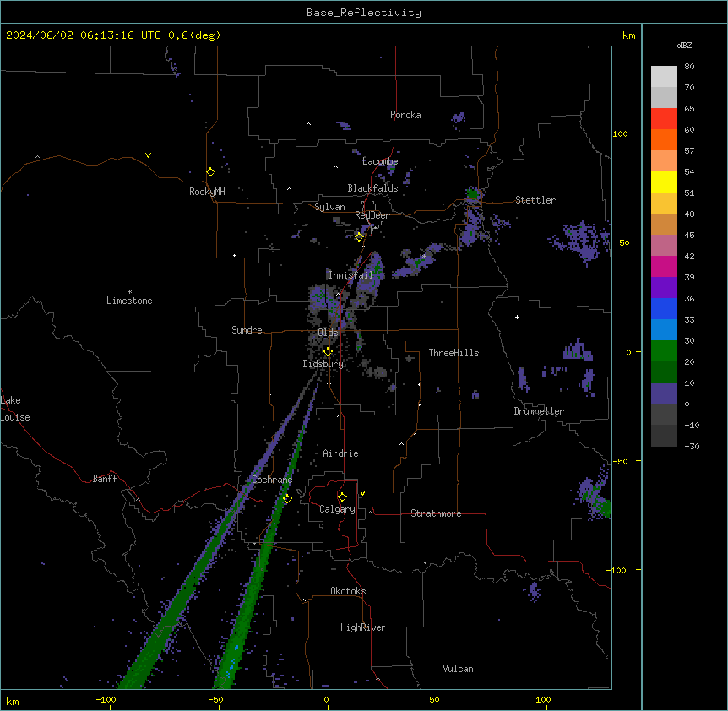Click the Strathmore label
Image resolution: width=728 pixels, height=711 pixels.
[436, 513]
